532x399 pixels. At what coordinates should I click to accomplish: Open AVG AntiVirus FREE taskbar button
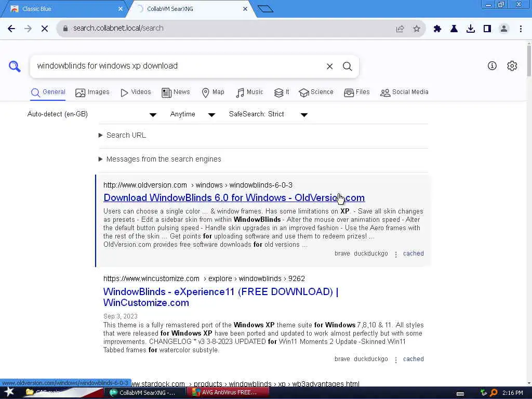(x=228, y=393)
